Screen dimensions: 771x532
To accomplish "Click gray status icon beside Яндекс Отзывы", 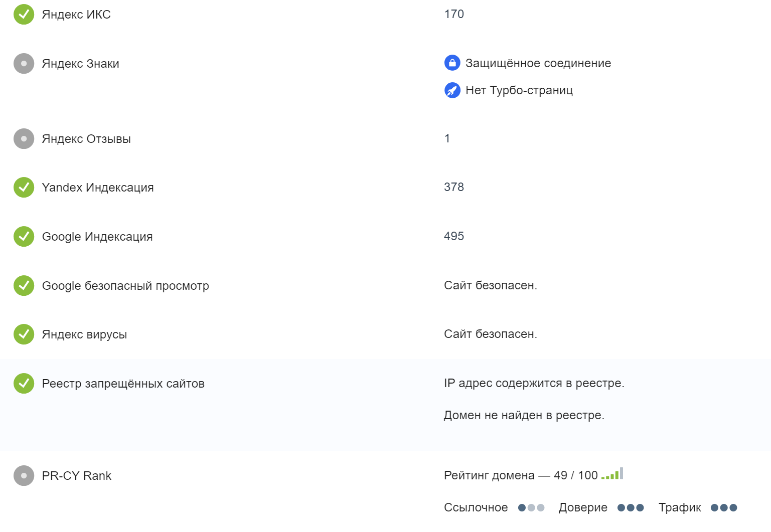I will 24,139.
